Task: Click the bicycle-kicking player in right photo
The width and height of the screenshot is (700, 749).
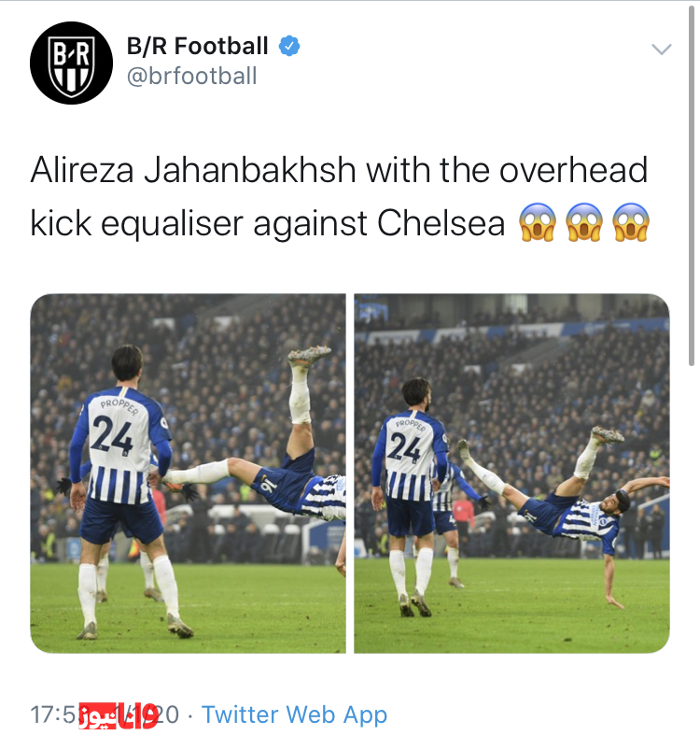Action: [x=564, y=502]
